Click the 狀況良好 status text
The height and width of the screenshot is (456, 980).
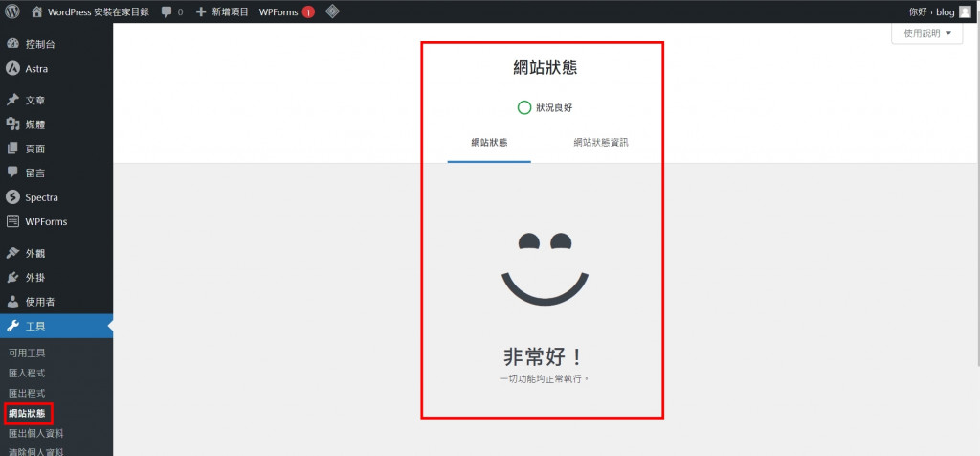[554, 107]
